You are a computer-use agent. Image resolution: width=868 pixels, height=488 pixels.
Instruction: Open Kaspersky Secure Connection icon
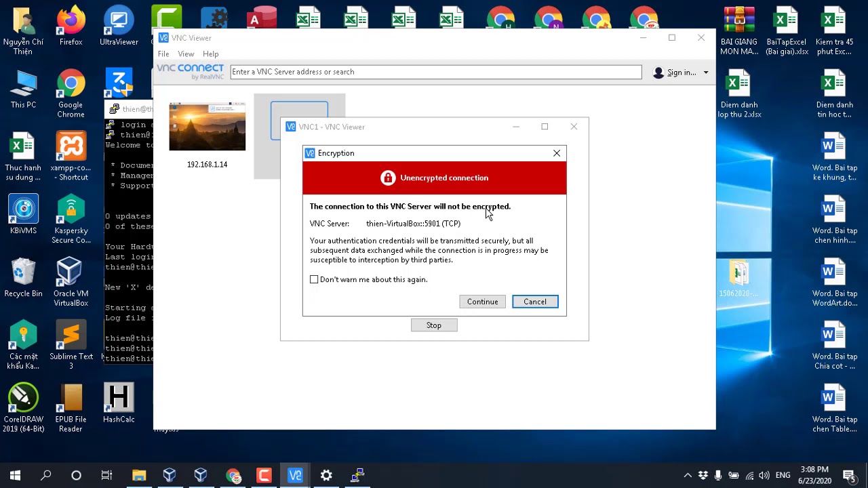(x=71, y=220)
